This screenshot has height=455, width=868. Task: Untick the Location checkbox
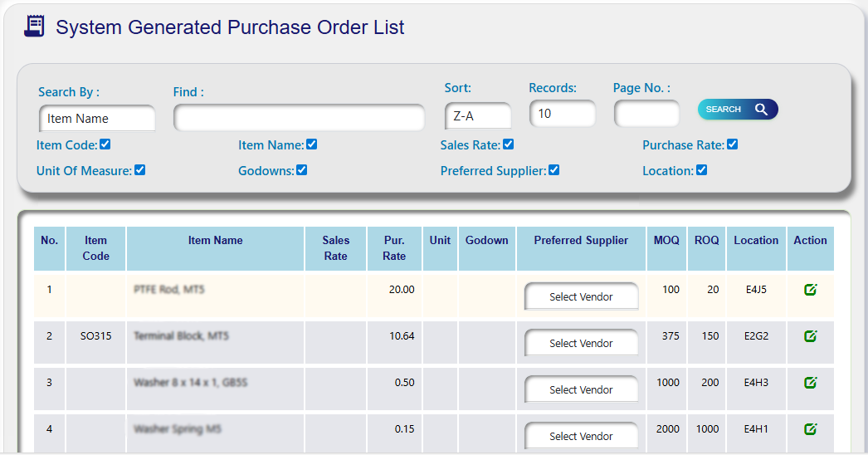[x=701, y=170]
